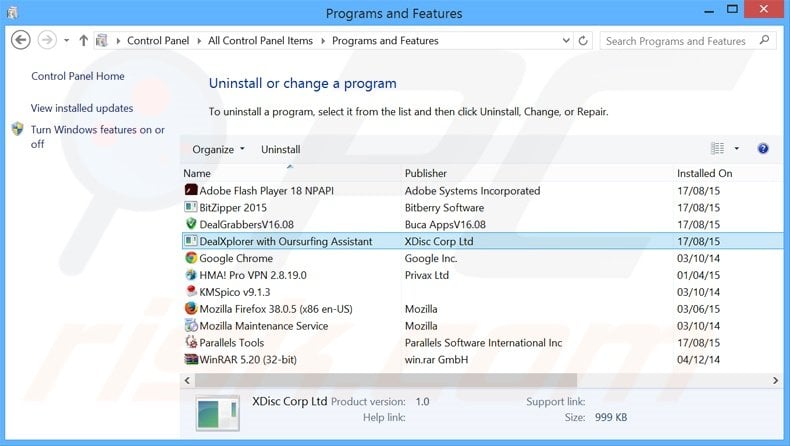Click the Control Panel icon in address bar

102,40
